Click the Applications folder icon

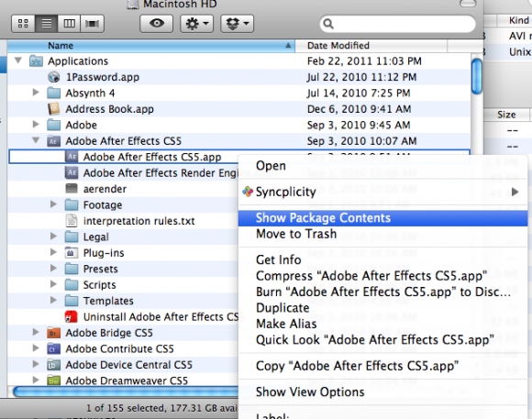36,61
